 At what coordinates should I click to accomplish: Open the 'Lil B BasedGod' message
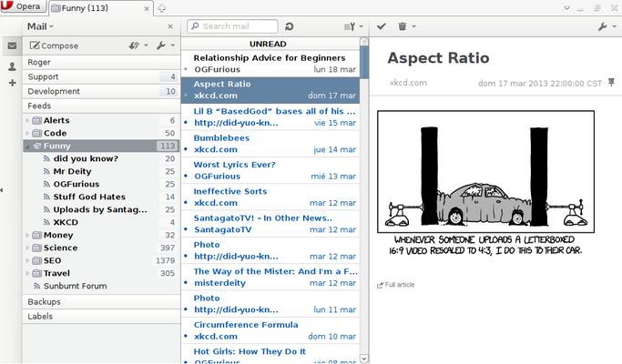[x=270, y=117]
